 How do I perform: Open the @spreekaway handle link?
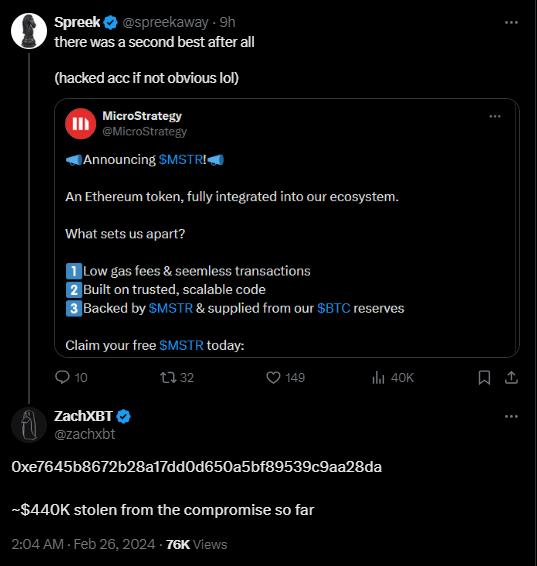(x=165, y=22)
